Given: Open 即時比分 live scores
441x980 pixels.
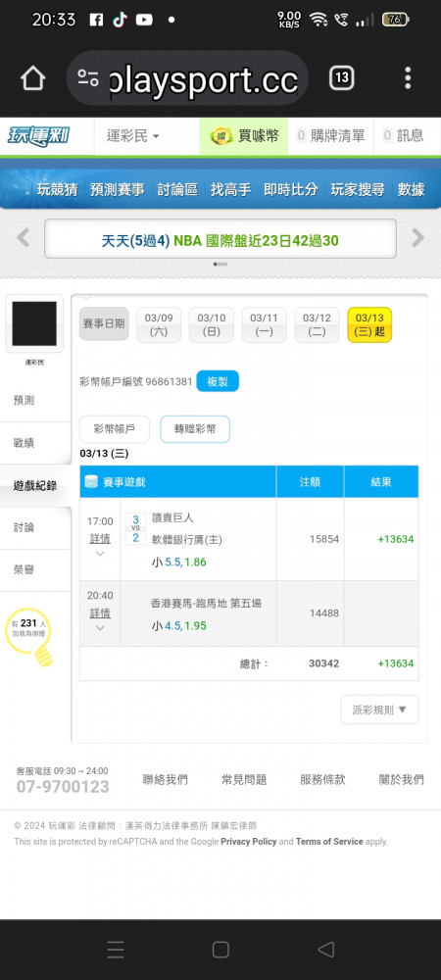Looking at the screenshot, I should coord(290,189).
